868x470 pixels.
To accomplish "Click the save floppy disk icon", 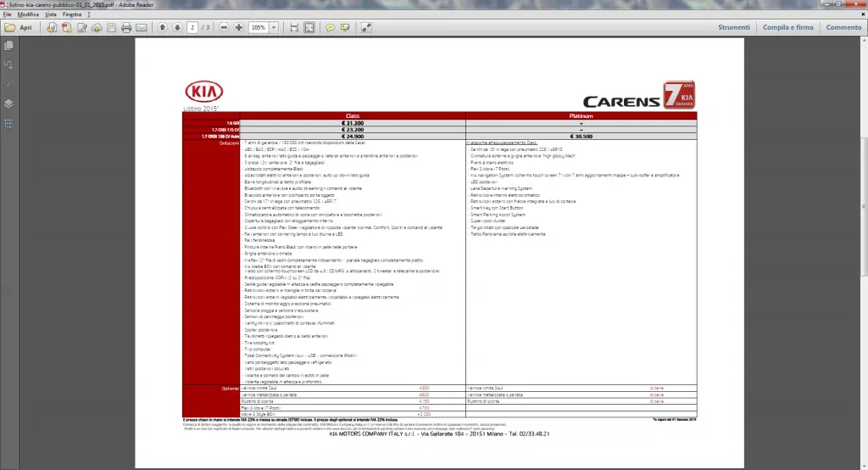I will coord(111,27).
